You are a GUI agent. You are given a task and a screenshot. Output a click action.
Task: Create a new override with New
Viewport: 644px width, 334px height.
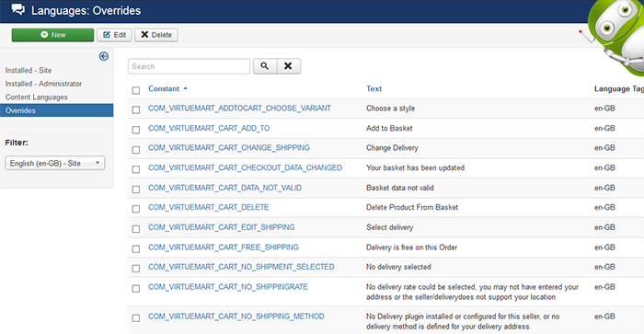coord(52,35)
